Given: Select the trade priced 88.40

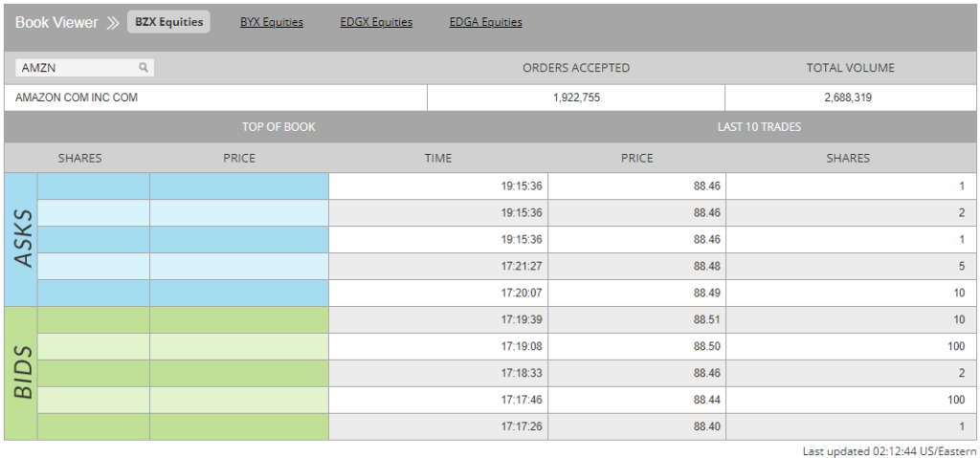Looking at the screenshot, I should (x=706, y=426).
